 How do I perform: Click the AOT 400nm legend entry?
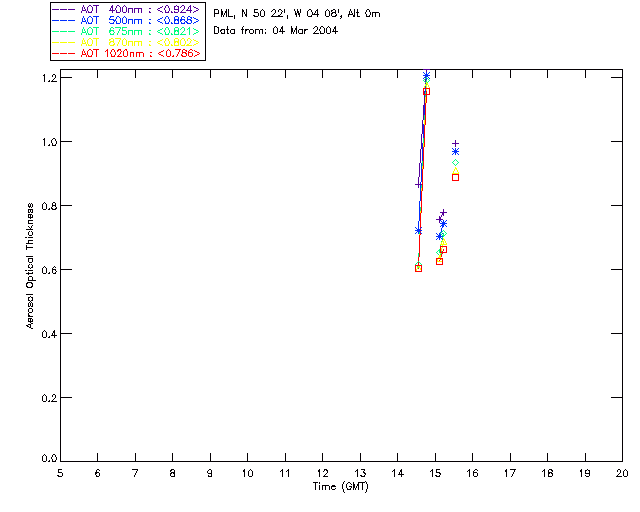coord(127,9)
